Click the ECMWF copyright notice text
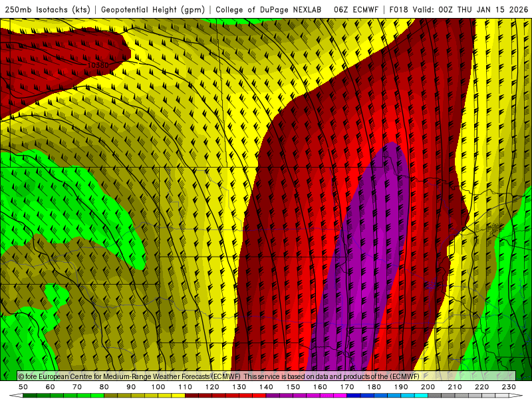The image size is (532, 399). (219, 376)
